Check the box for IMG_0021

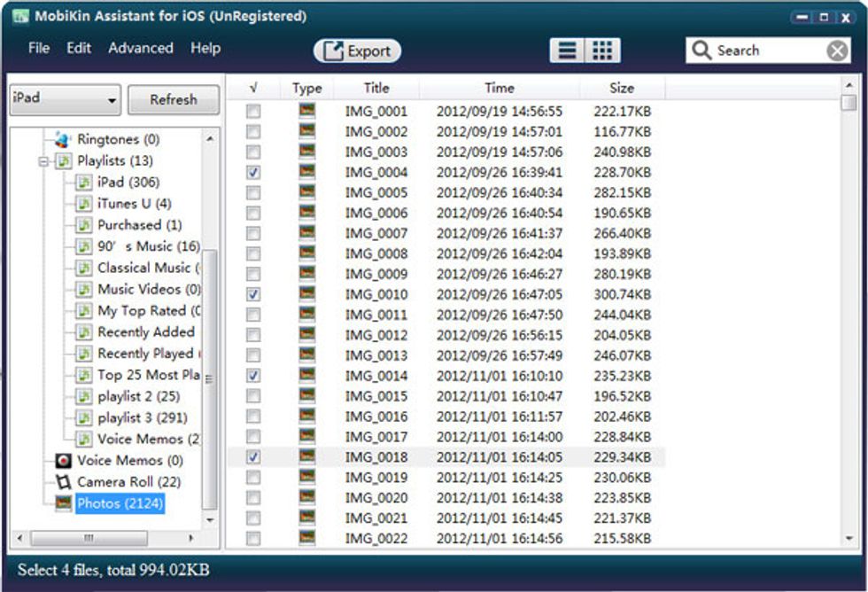point(253,518)
